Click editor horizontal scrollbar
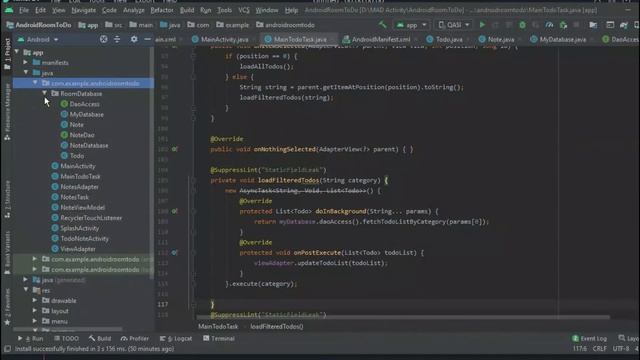 coord(403,317)
